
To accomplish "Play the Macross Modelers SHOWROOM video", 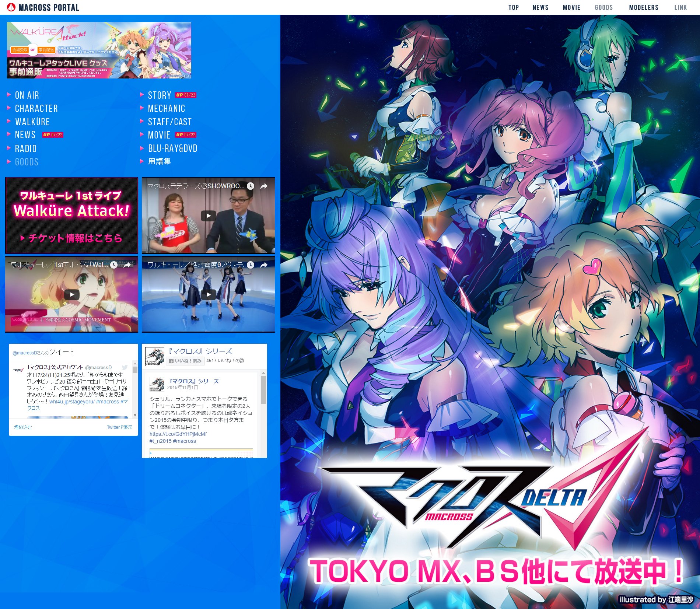I will pyautogui.click(x=208, y=216).
